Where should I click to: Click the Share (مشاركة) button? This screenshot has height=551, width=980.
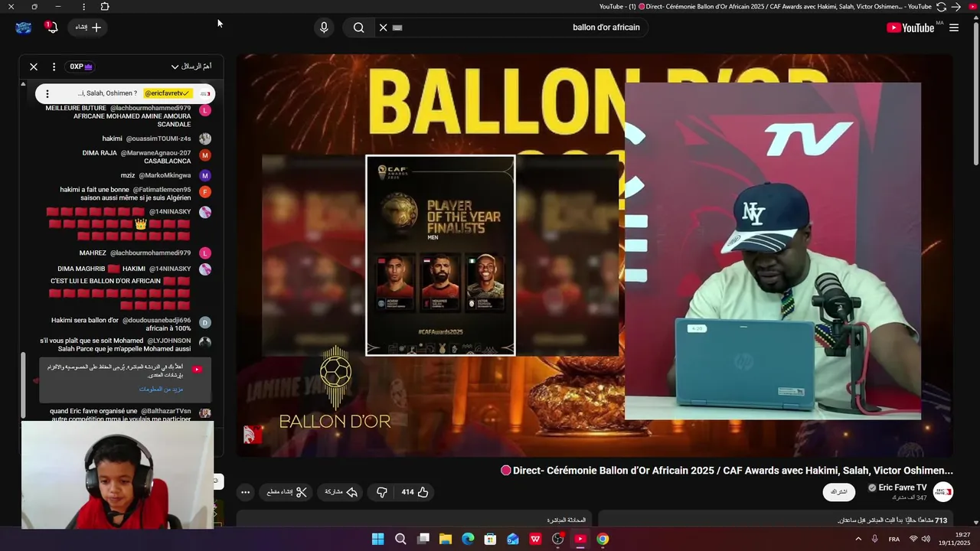341,492
